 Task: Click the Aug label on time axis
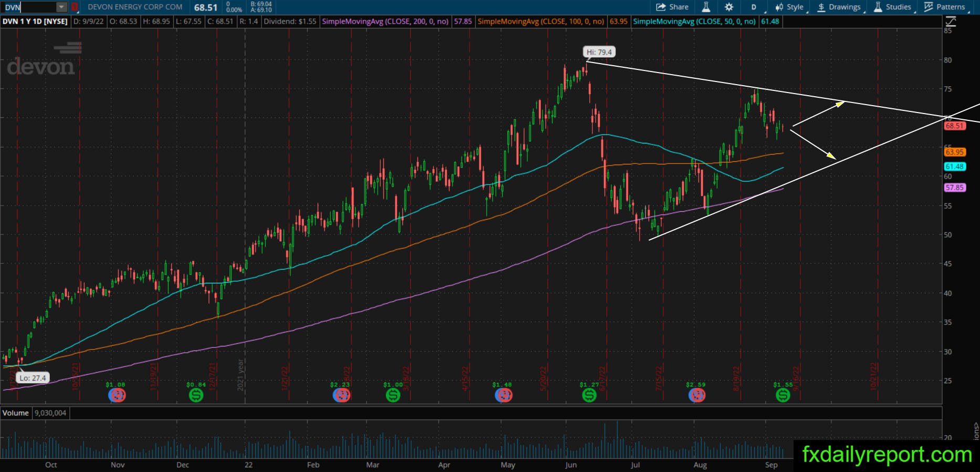coord(700,465)
